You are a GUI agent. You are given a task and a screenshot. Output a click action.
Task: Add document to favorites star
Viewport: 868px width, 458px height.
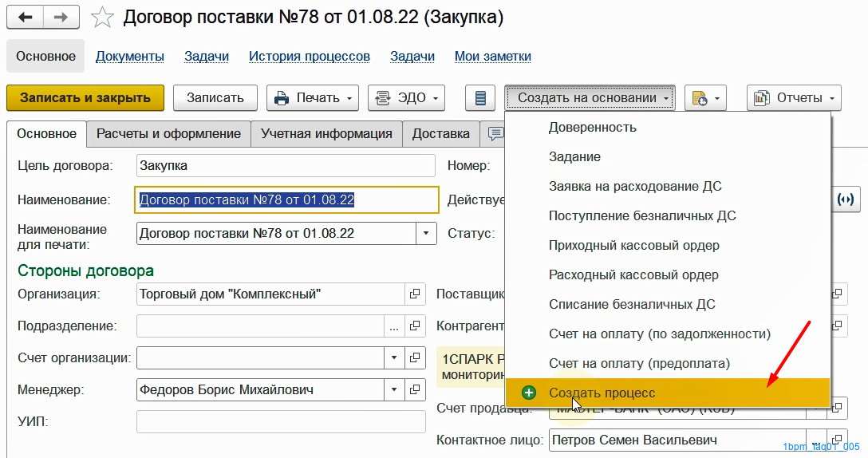[x=102, y=18]
